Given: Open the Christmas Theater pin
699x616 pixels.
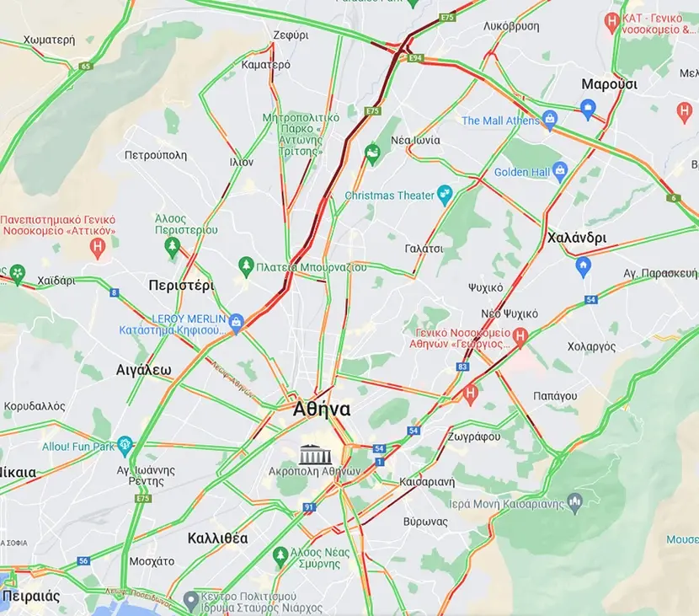Looking at the screenshot, I should [445, 195].
